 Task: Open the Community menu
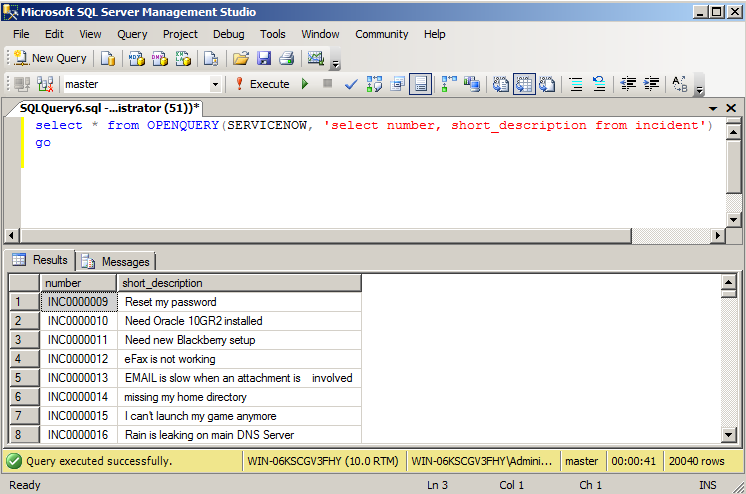[382, 34]
